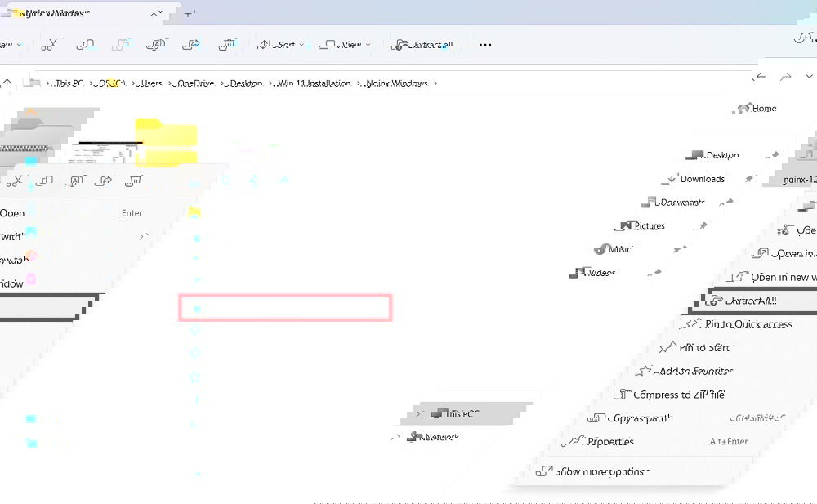The width and height of the screenshot is (817, 504).
Task: Click Extract all in the toolbar
Action: (x=422, y=45)
